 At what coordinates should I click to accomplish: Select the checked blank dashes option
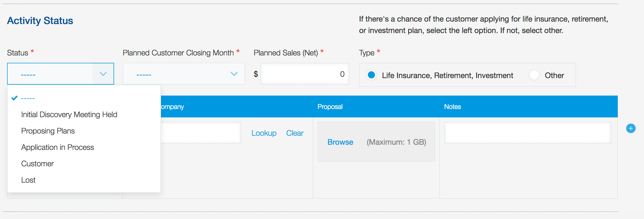point(28,98)
